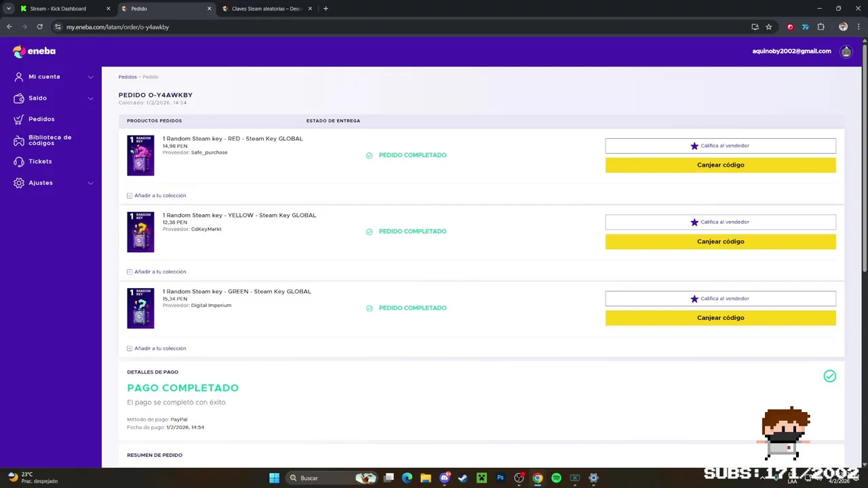
Task: Click the provider name Safe_purchase
Action: pos(210,152)
